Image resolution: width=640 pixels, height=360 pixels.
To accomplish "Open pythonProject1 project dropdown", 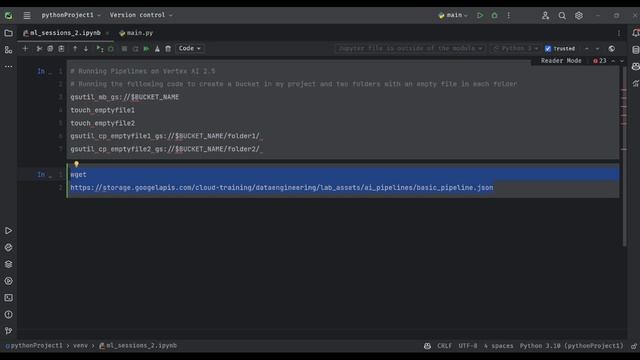I will pos(71,15).
